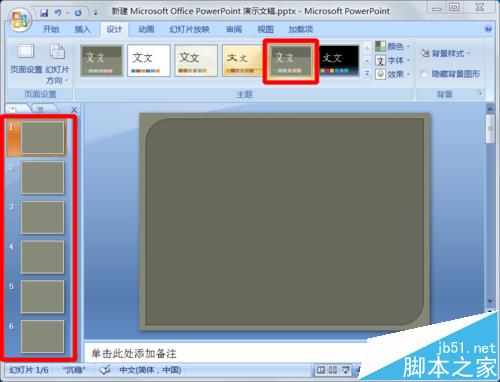500x382 pixels.
Task: Open Customize Quick Access Toolbar dropdown
Action: point(96,13)
